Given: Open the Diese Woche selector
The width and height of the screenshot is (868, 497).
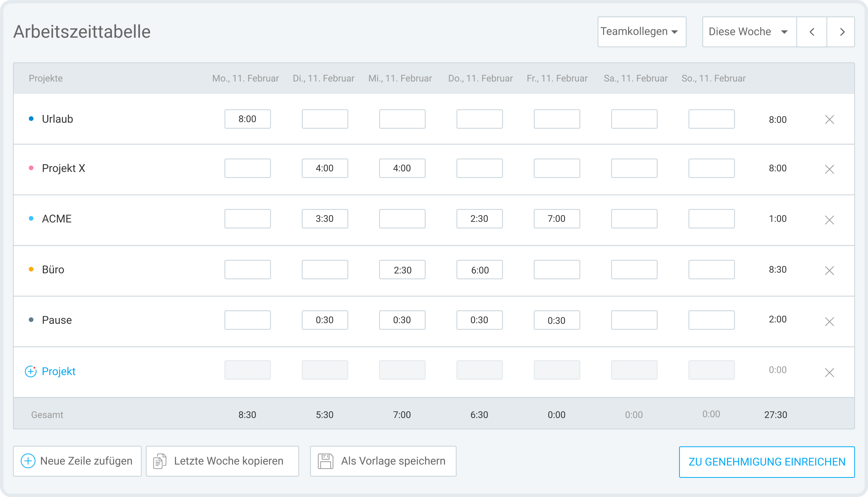Looking at the screenshot, I should tap(749, 31).
